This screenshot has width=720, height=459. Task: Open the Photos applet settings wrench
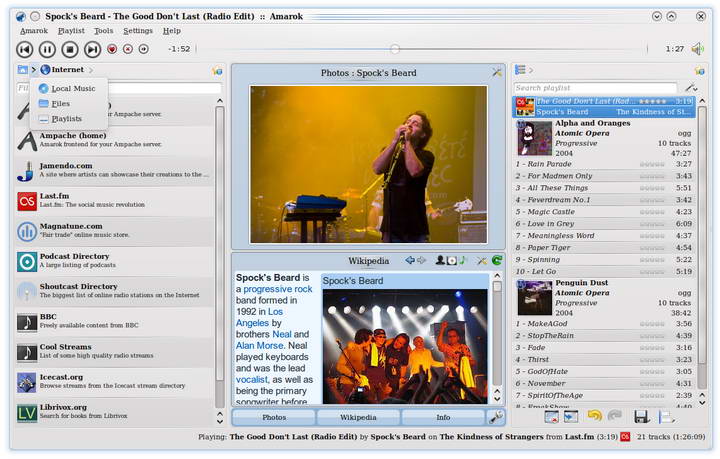pos(497,73)
